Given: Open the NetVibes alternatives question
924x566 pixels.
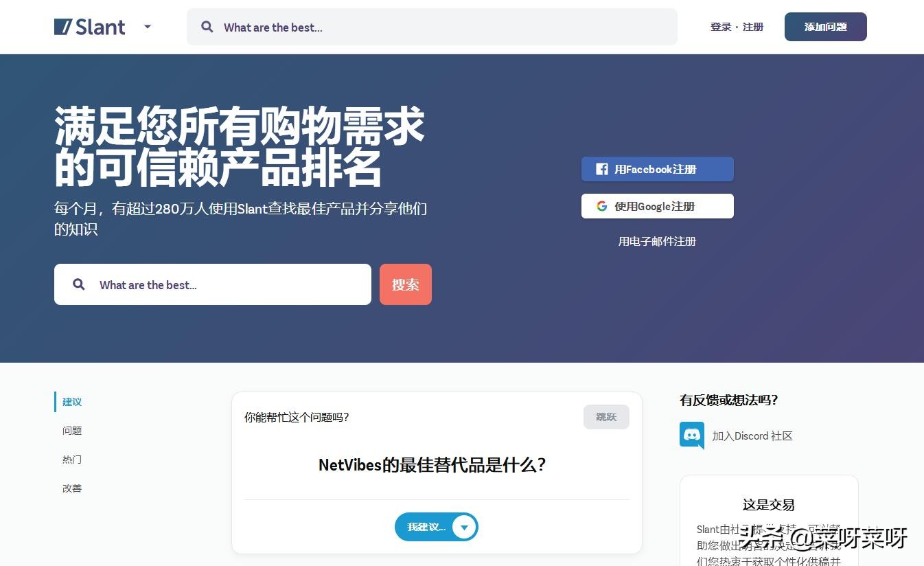Looking at the screenshot, I should pos(432,465).
